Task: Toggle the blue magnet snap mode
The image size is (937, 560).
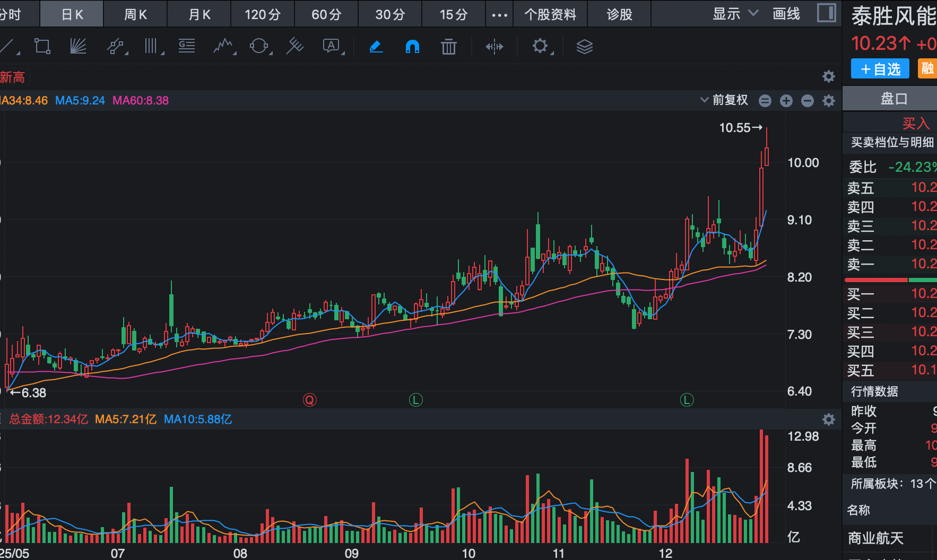Action: tap(412, 47)
